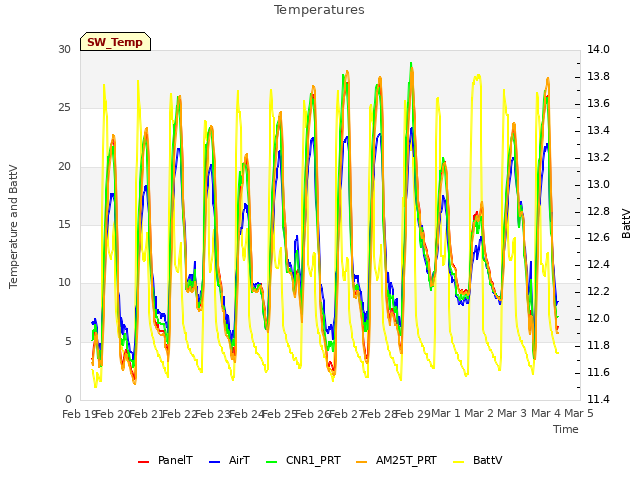The height and width of the screenshot is (480, 640).
Task: Toggle the CNR1_PRT legend entry
Action: click(x=303, y=460)
